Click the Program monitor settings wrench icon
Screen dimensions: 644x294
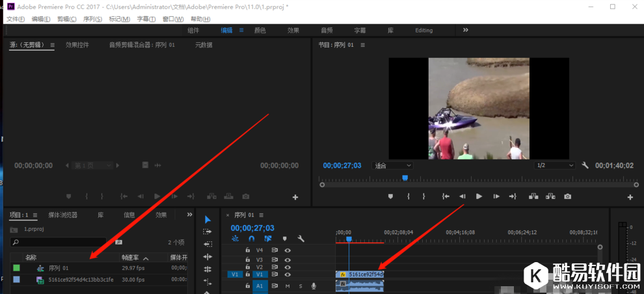tap(585, 165)
